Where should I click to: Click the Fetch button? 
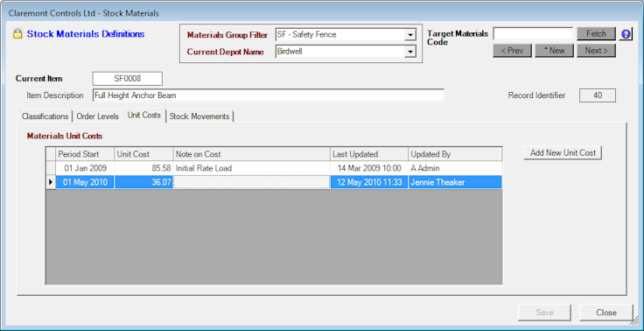(x=597, y=34)
